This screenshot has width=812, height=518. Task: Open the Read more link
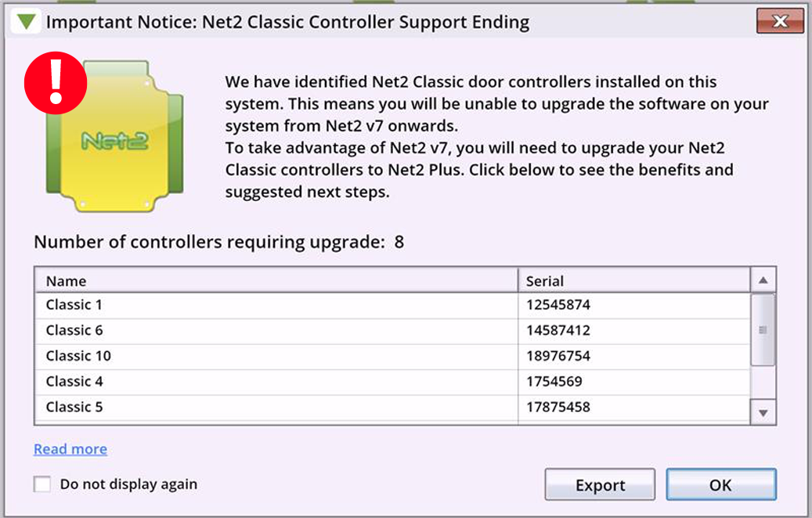70,448
